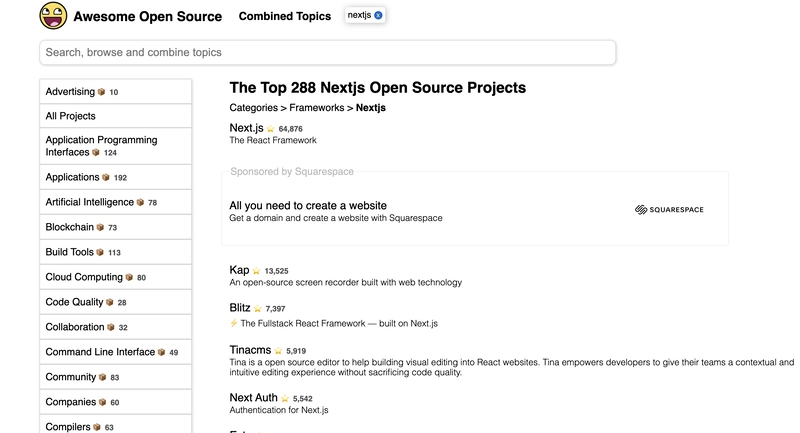Screen dimensions: 800x433
Task: Click package icon beside Companies
Action: (102, 402)
